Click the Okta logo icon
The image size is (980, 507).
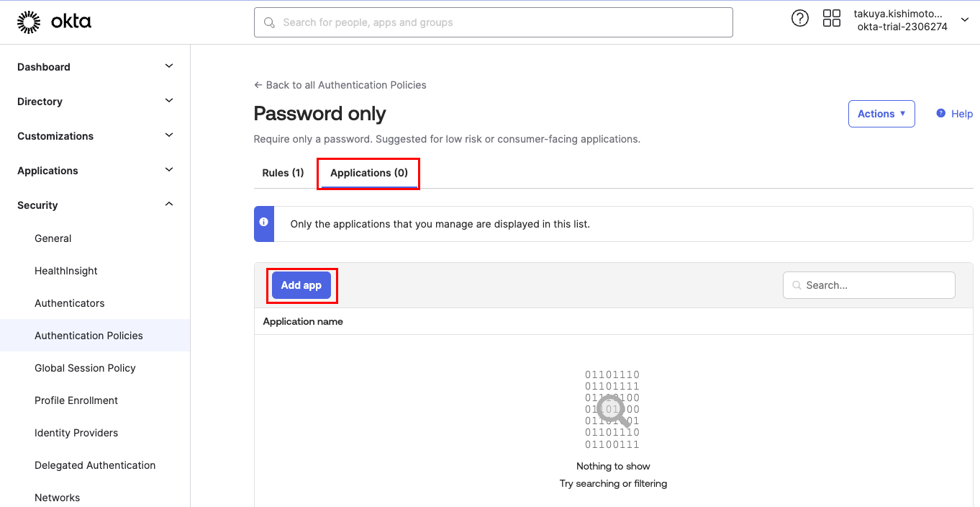coord(29,22)
